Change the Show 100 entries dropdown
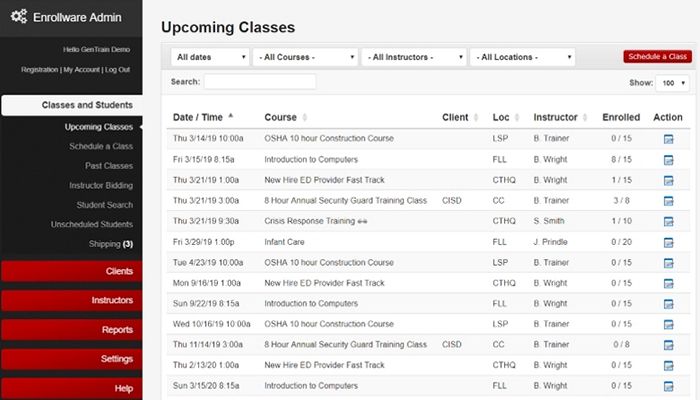This screenshot has height=400, width=700. tap(671, 83)
